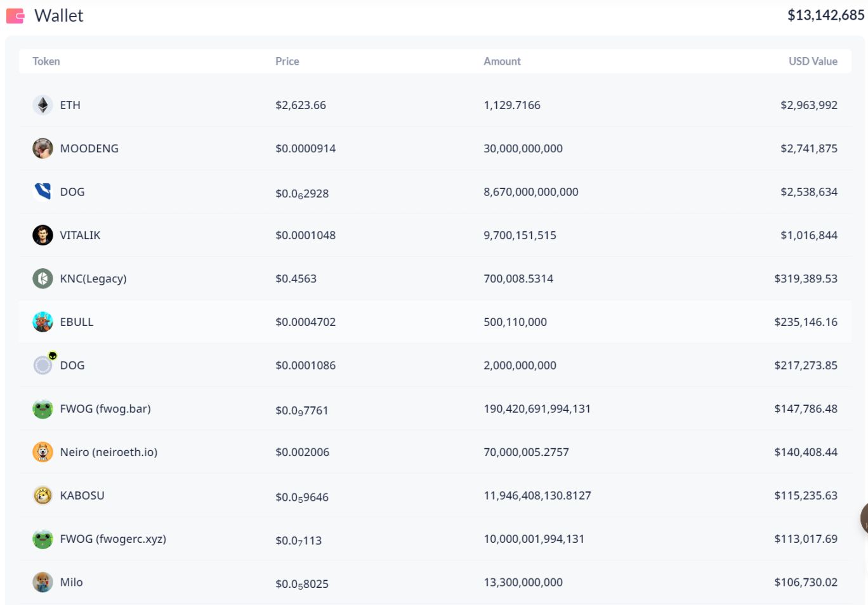Click the Milo token icon
Viewport: 868px width, 605px height.
click(43, 582)
